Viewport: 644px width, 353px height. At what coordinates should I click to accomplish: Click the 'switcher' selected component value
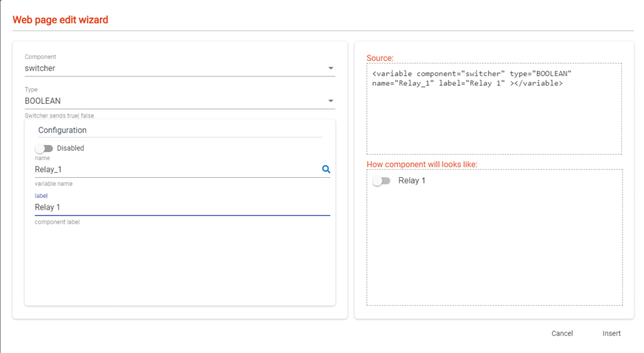point(40,68)
